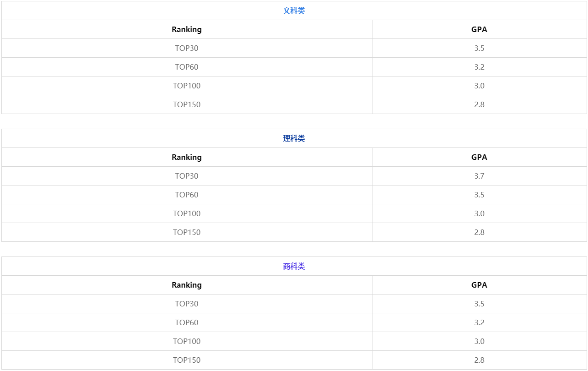Viewport: 588px width, 371px height.
Task: Click the 3.0 GPA value in 商科类
Action: 479,341
